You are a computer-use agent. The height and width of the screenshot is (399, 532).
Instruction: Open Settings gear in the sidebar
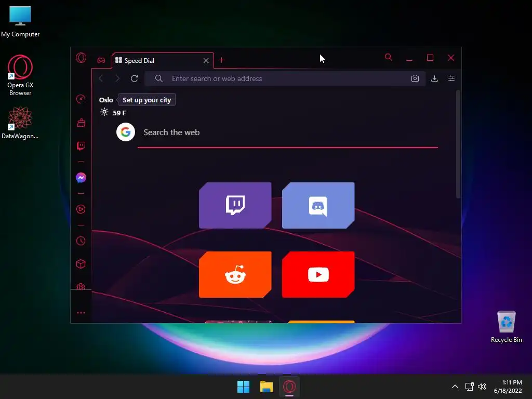click(81, 287)
